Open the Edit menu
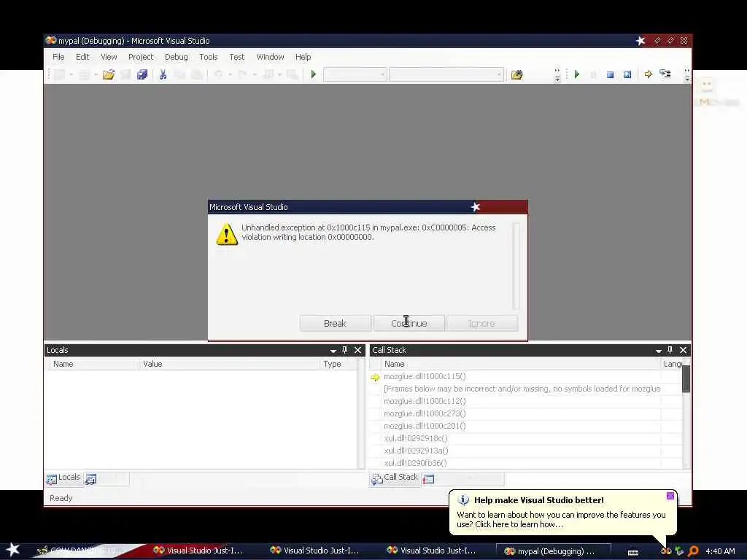This screenshot has height=560, width=747. [82, 57]
